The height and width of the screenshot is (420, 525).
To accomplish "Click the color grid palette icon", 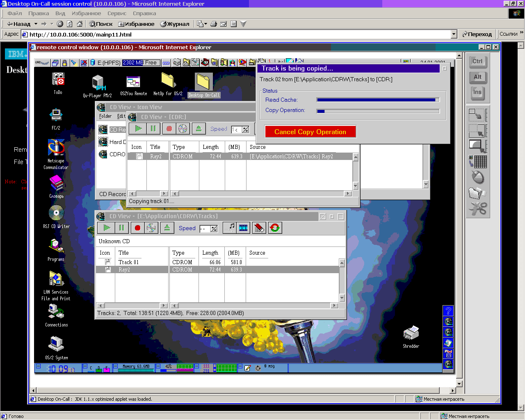I will [478, 162].
